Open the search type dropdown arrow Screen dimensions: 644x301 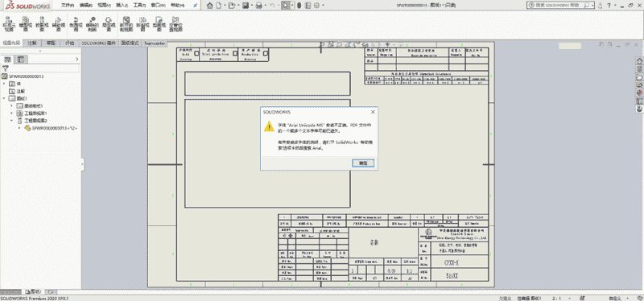[x=593, y=6]
